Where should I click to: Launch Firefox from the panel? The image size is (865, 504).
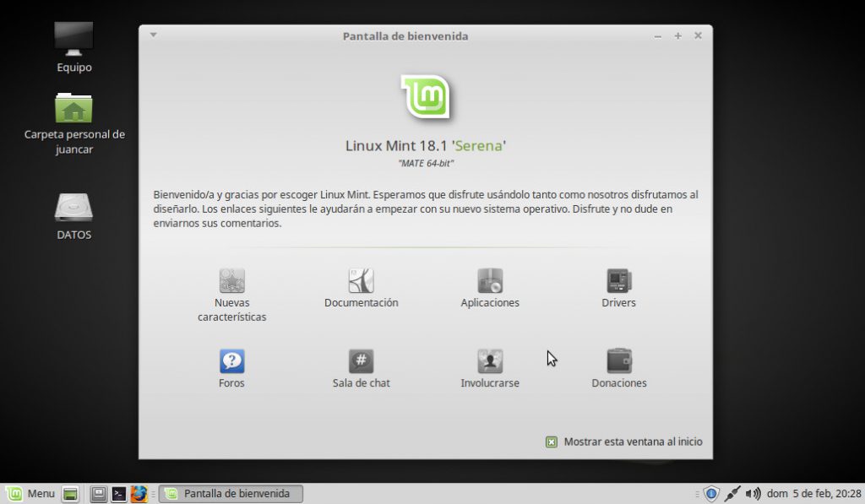point(139,494)
